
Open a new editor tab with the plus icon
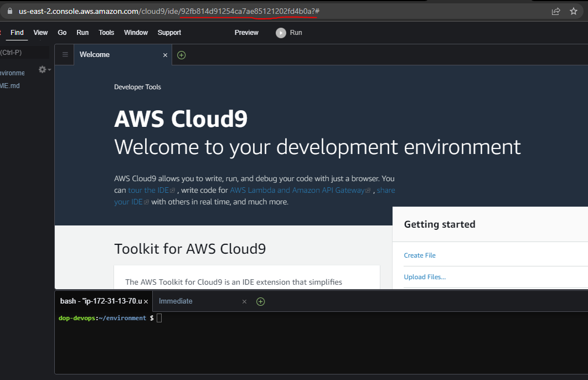tap(181, 54)
